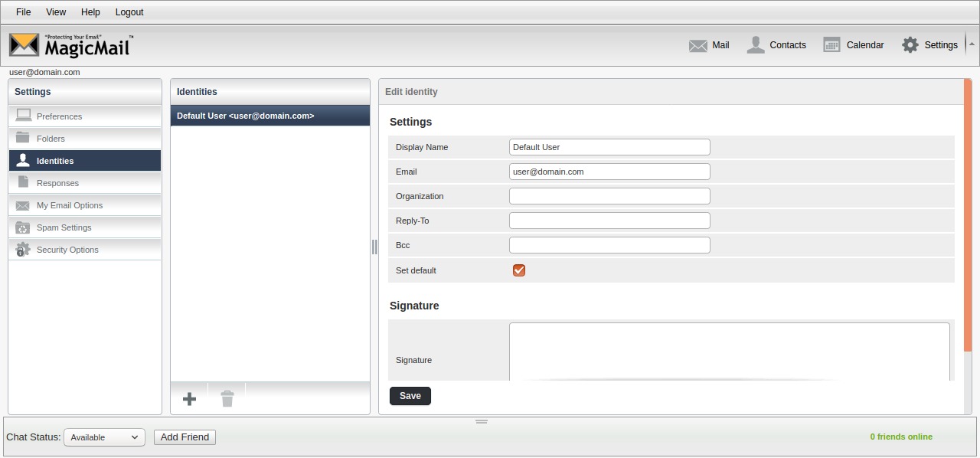Click the Display Name input field

click(609, 147)
